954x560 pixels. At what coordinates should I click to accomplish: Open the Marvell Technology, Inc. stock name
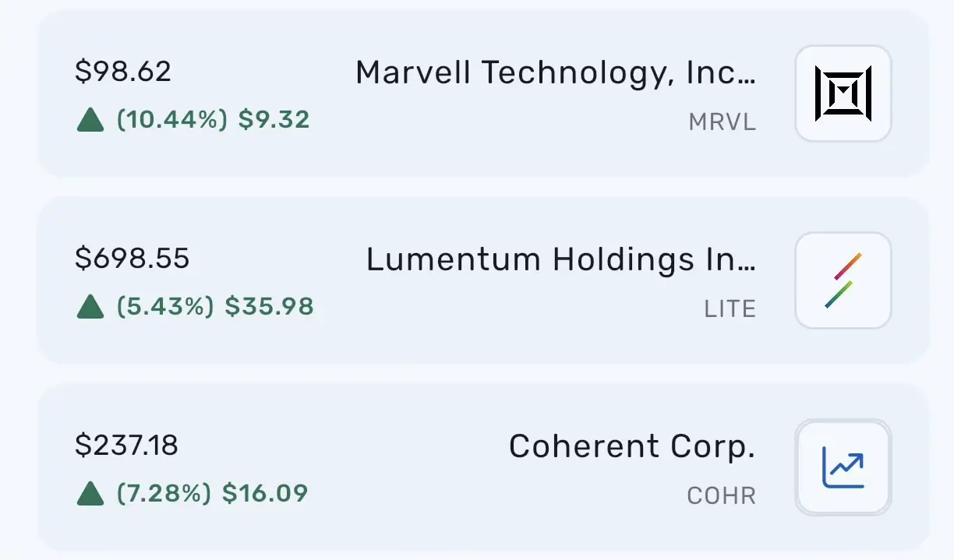click(555, 73)
